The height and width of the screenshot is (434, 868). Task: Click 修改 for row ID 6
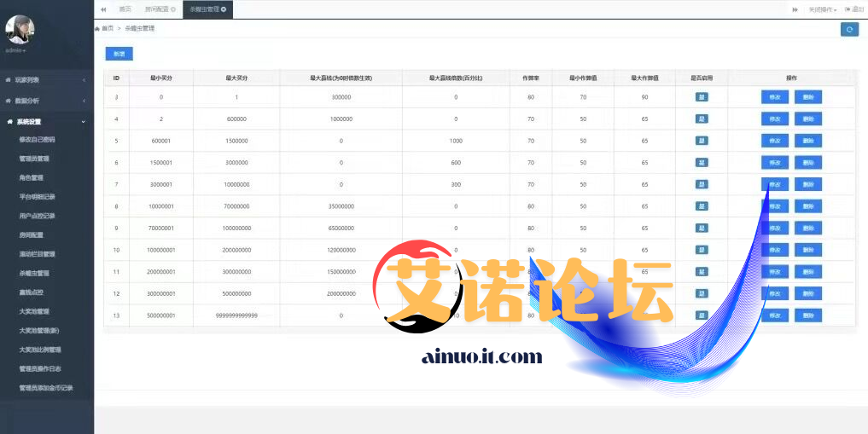tap(775, 163)
